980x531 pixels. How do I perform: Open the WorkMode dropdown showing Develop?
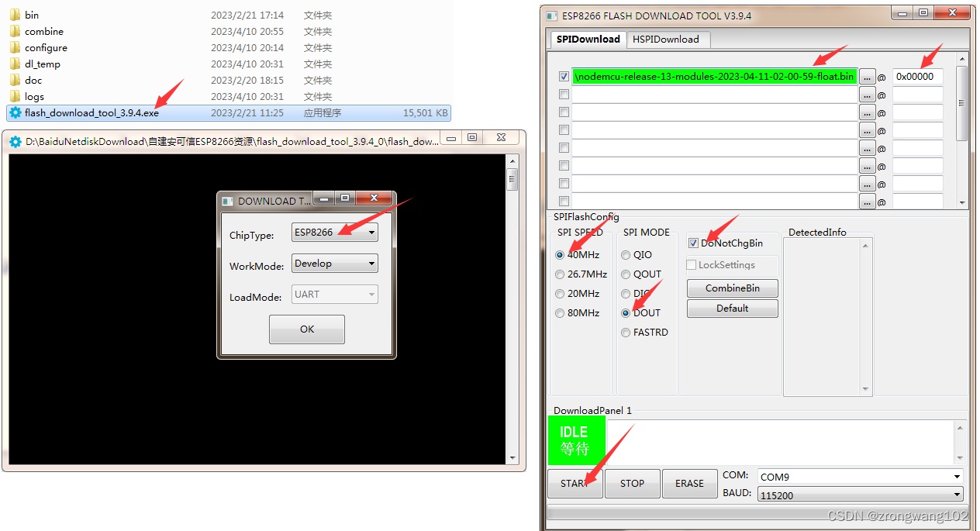[335, 264]
